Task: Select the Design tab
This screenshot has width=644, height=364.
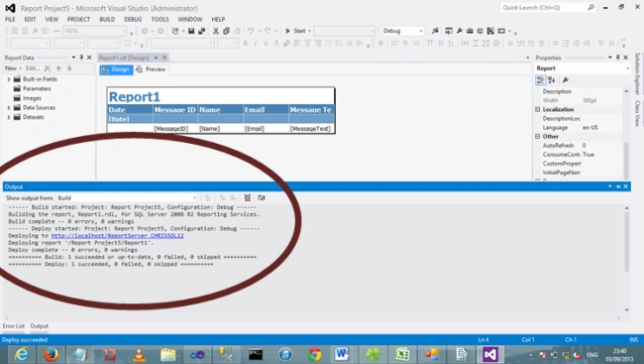Action: click(x=116, y=69)
